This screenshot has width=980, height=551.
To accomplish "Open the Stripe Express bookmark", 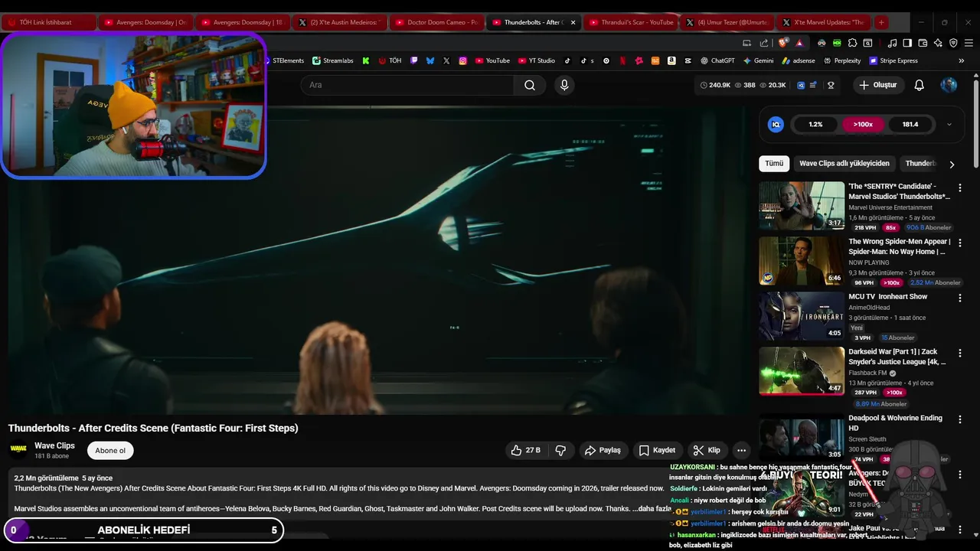I will tap(892, 60).
